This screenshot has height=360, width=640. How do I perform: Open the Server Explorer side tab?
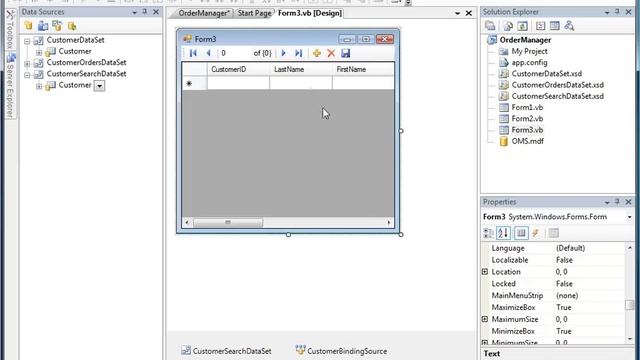[x=11, y=86]
